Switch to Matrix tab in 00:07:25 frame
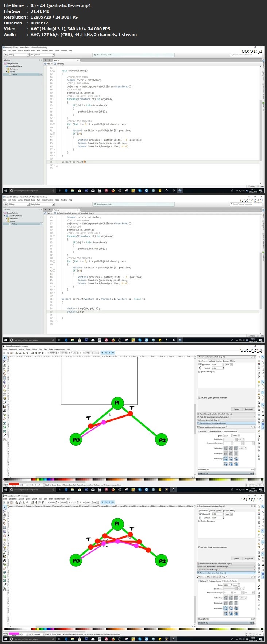 [232, 511]
